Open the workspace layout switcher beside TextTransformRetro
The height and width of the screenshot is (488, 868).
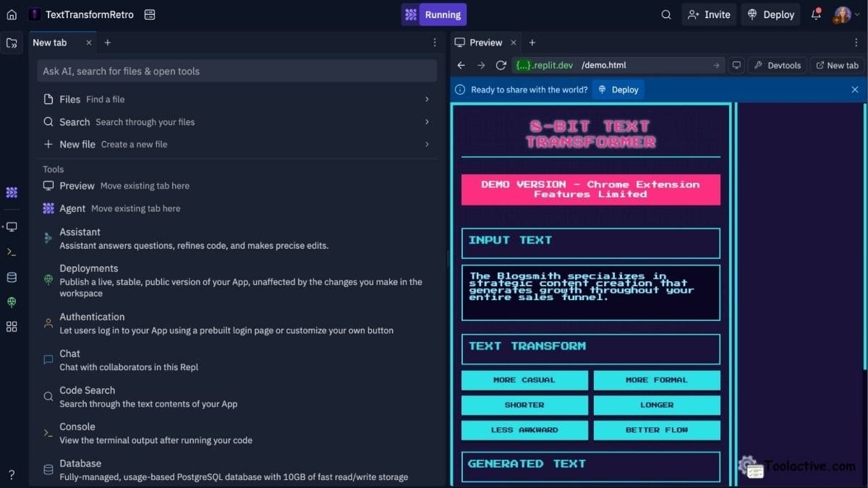149,14
